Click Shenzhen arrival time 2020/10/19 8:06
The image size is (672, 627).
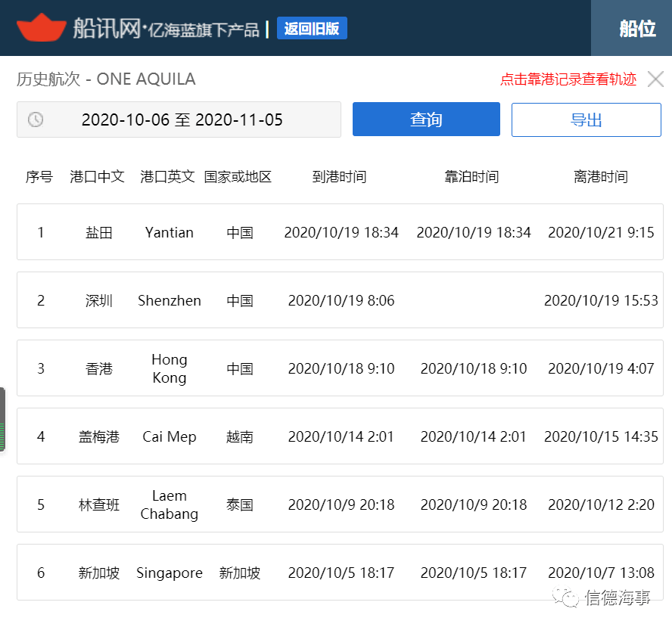click(x=341, y=301)
